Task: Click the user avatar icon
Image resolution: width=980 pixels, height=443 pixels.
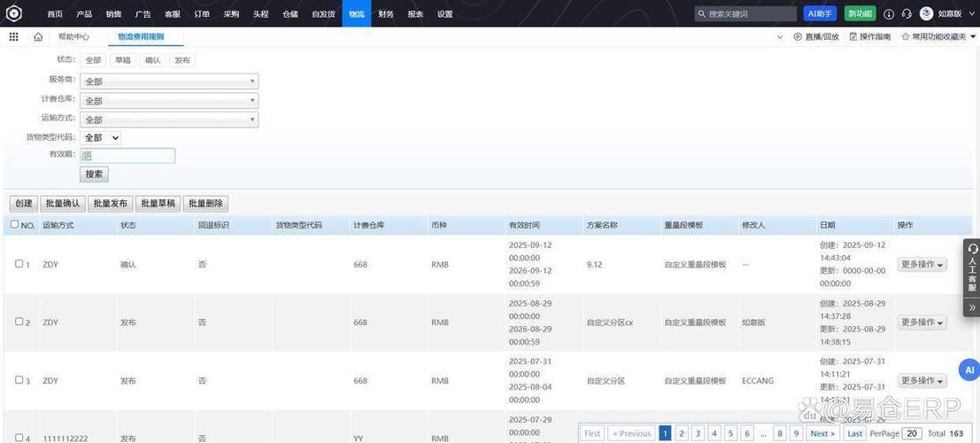Action: click(x=926, y=14)
